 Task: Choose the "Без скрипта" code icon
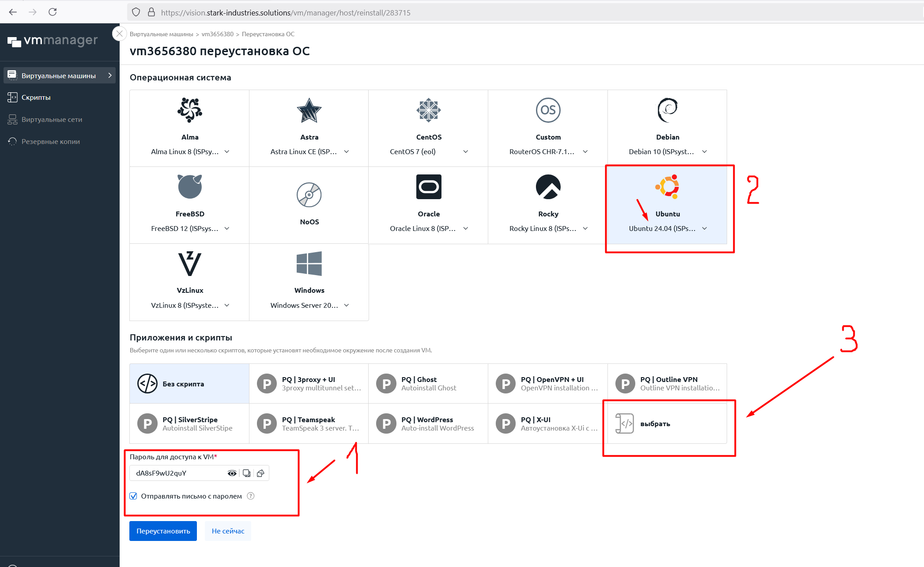click(147, 384)
